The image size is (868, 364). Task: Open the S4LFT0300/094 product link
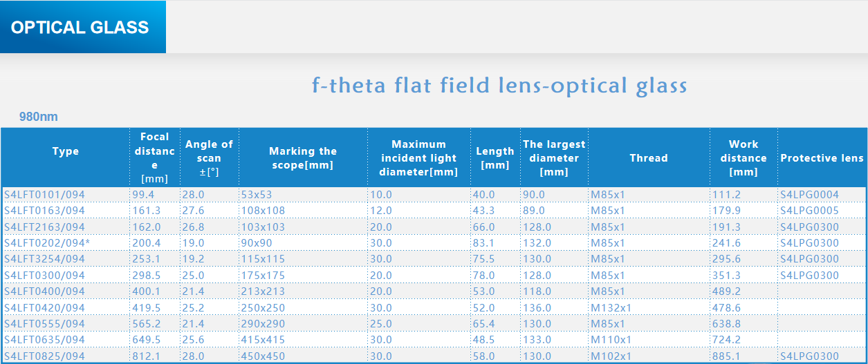click(44, 276)
